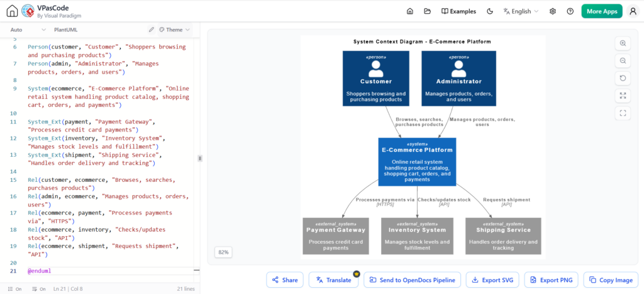
Task: Click Send to OpenDocs Pipeline button
Action: (x=413, y=280)
